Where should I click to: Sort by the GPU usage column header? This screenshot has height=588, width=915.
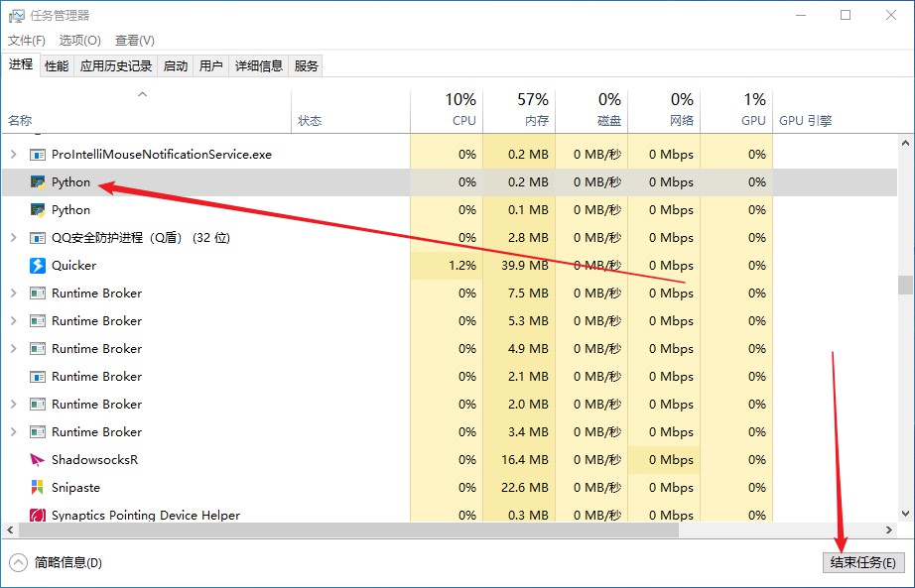pos(735,112)
